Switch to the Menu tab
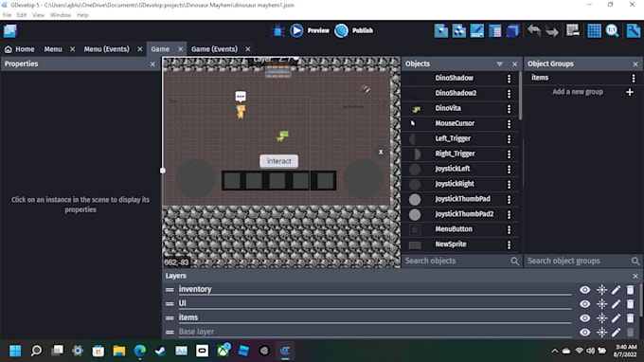Image resolution: width=644 pixels, height=362 pixels. [x=53, y=49]
